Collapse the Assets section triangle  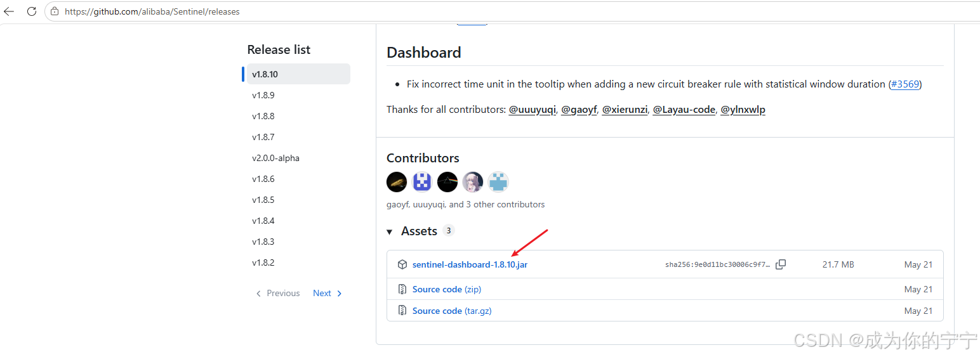tap(390, 232)
